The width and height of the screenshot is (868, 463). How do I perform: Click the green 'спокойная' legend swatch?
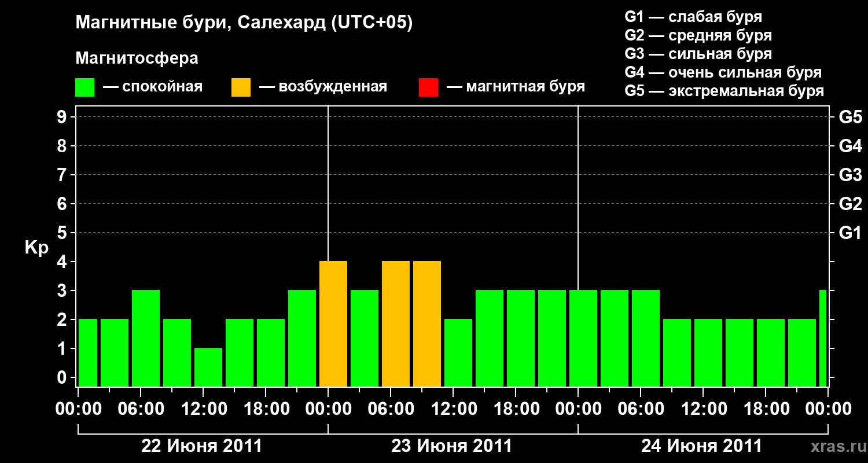85,87
